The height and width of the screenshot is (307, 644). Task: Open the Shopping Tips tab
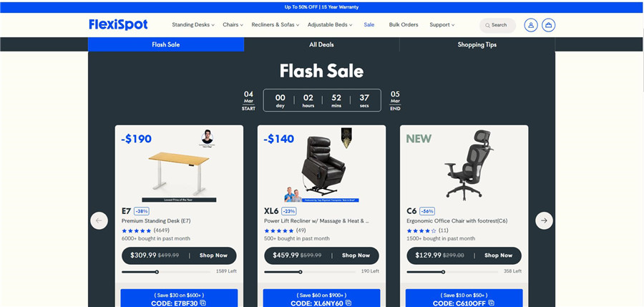pyautogui.click(x=477, y=44)
